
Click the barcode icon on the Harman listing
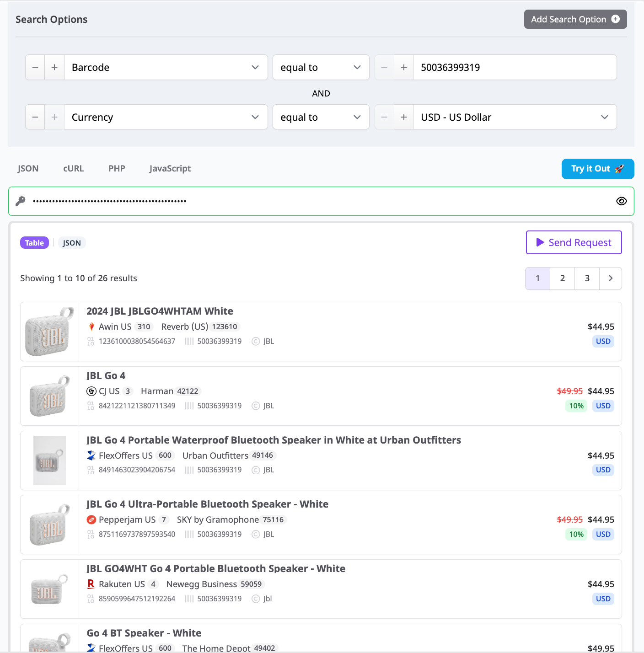[x=189, y=406]
